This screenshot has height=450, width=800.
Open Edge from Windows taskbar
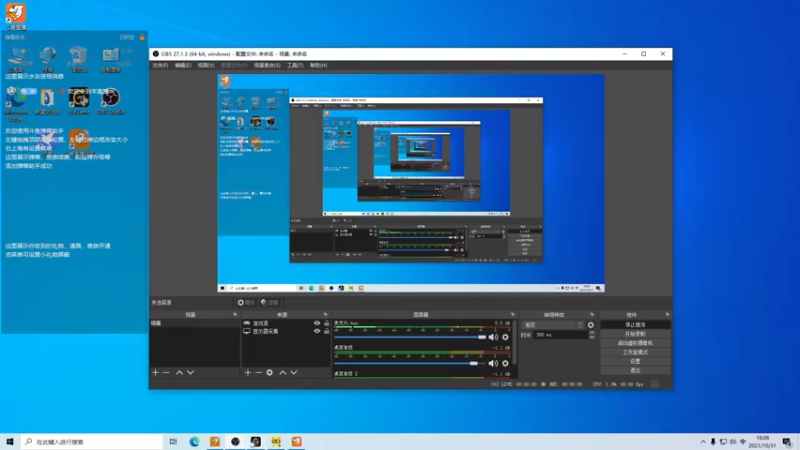coord(194,442)
